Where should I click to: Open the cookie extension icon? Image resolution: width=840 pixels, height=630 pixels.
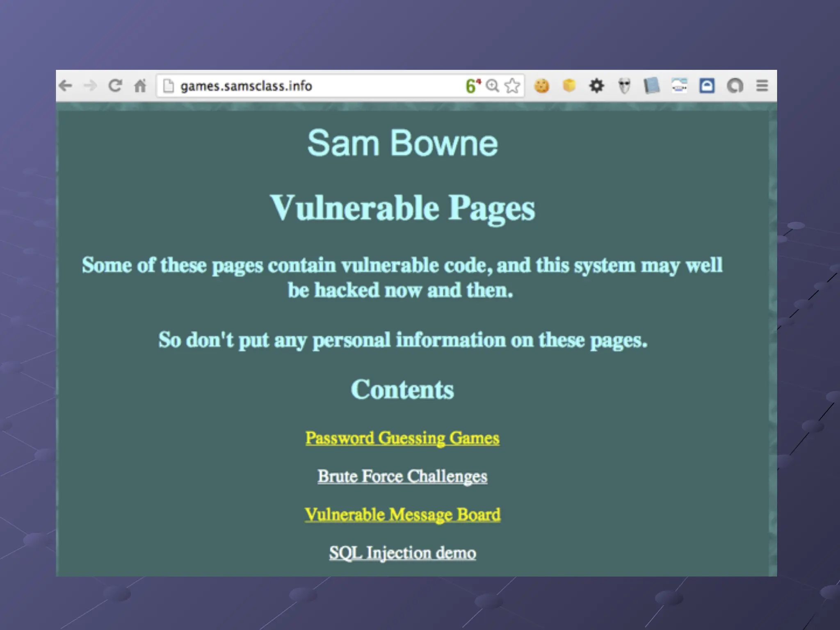click(542, 86)
